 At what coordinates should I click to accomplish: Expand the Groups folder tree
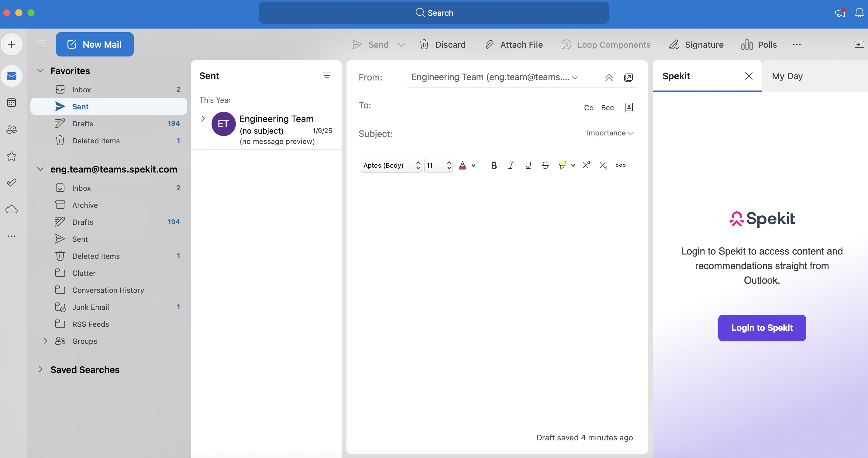45,341
